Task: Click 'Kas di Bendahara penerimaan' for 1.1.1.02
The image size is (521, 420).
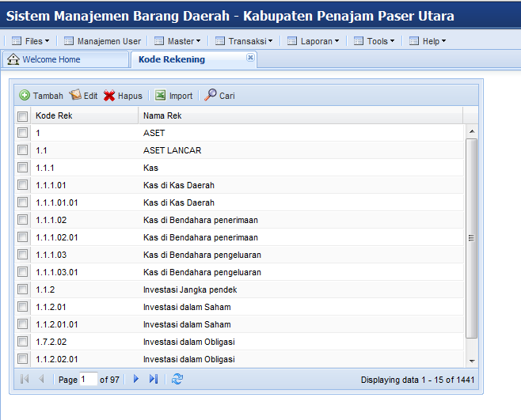Action: tap(200, 220)
